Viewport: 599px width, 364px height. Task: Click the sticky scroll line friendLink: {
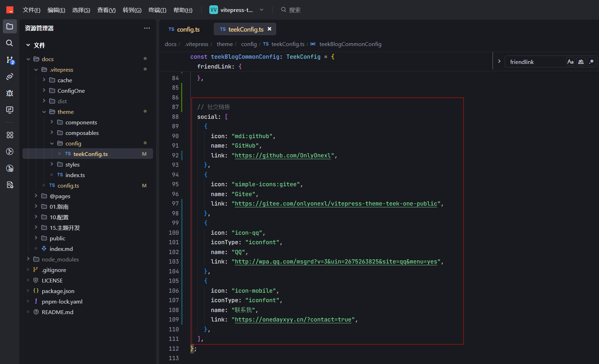pos(219,67)
